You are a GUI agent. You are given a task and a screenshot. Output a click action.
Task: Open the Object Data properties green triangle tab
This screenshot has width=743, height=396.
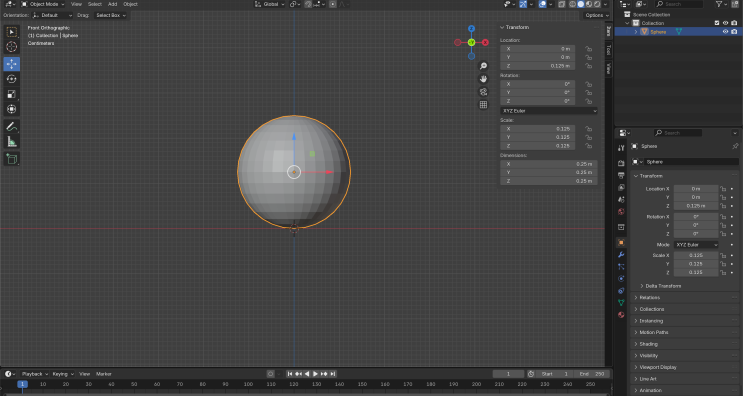(x=621, y=303)
